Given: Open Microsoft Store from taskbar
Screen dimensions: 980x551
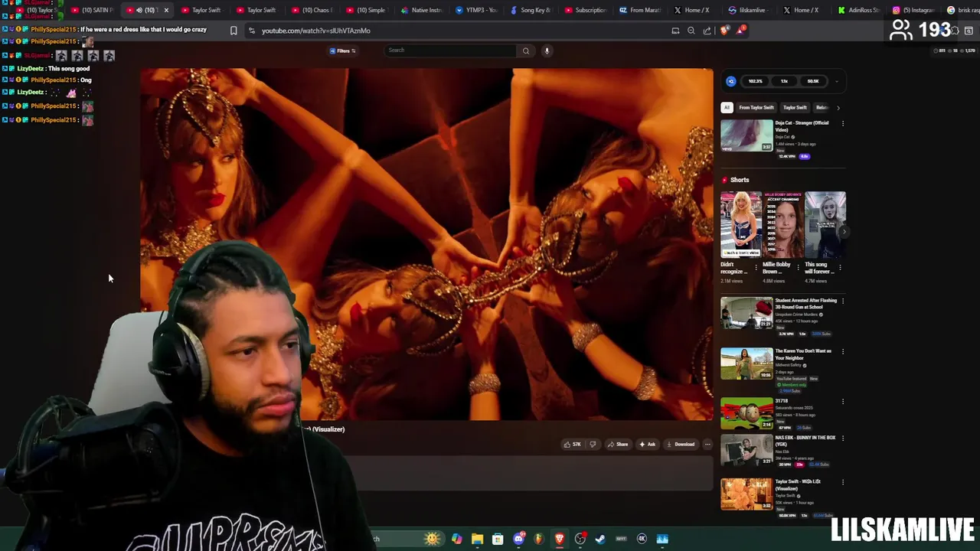Looking at the screenshot, I should [498, 539].
